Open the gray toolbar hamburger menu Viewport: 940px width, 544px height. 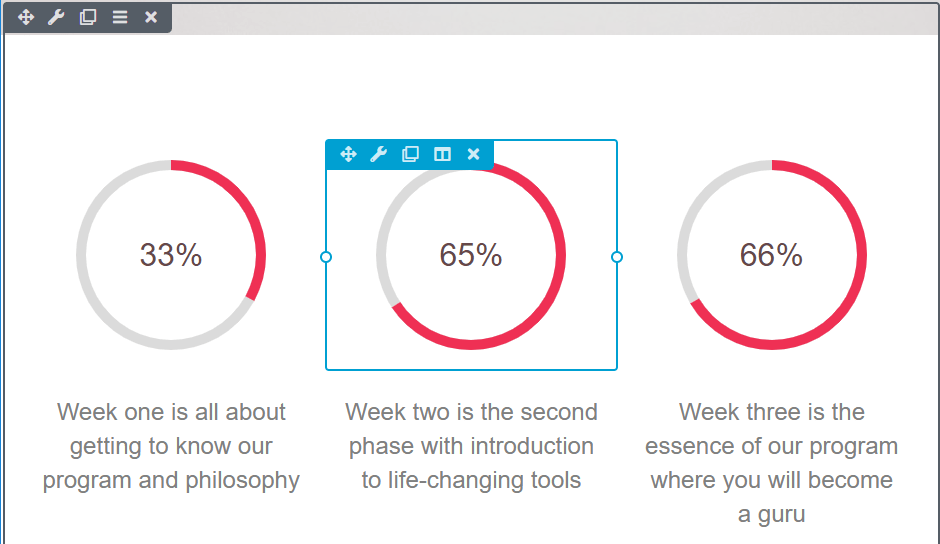click(x=120, y=17)
